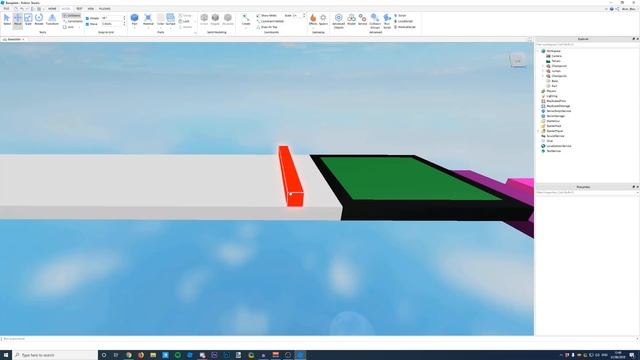
Task: Open the Part color swatch
Action: coord(160,18)
